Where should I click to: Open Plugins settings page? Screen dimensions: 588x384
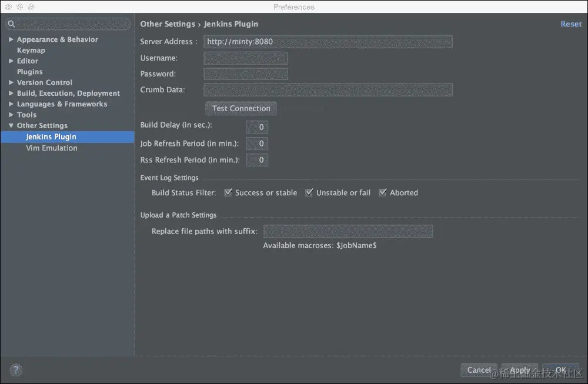click(29, 72)
